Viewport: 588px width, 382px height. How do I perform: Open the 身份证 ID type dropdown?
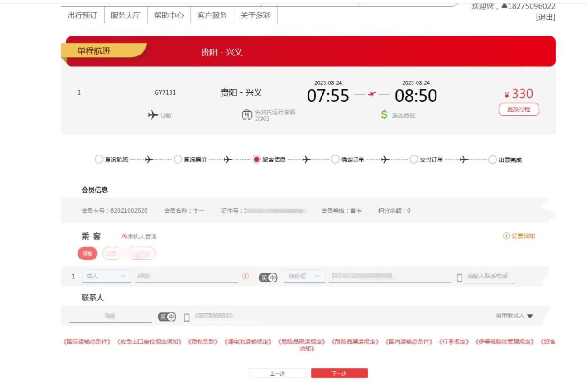[304, 276]
